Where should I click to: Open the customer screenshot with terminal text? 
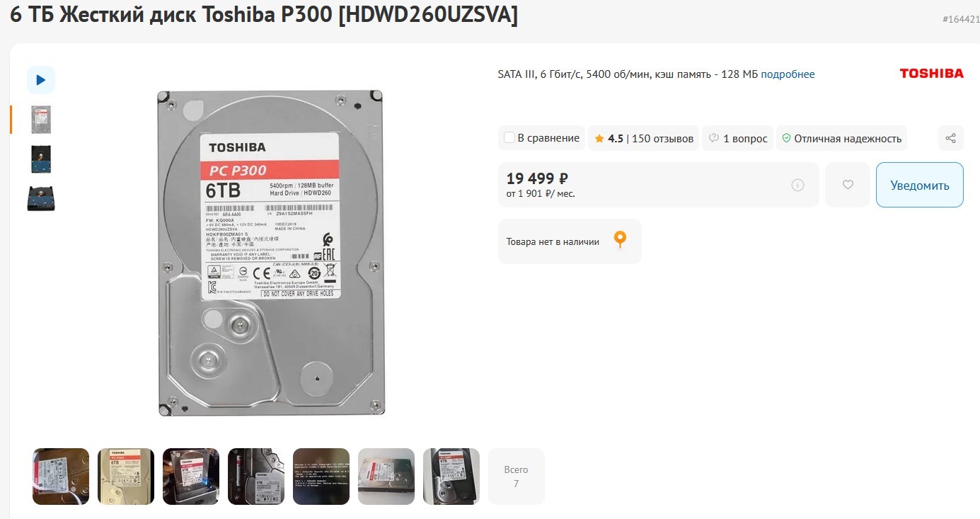pos(321,476)
